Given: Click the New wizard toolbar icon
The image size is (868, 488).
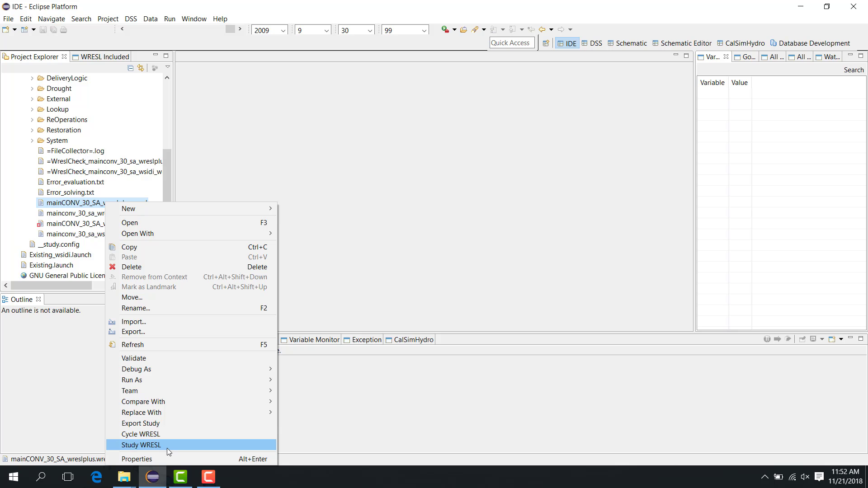Looking at the screenshot, I should tap(6, 30).
